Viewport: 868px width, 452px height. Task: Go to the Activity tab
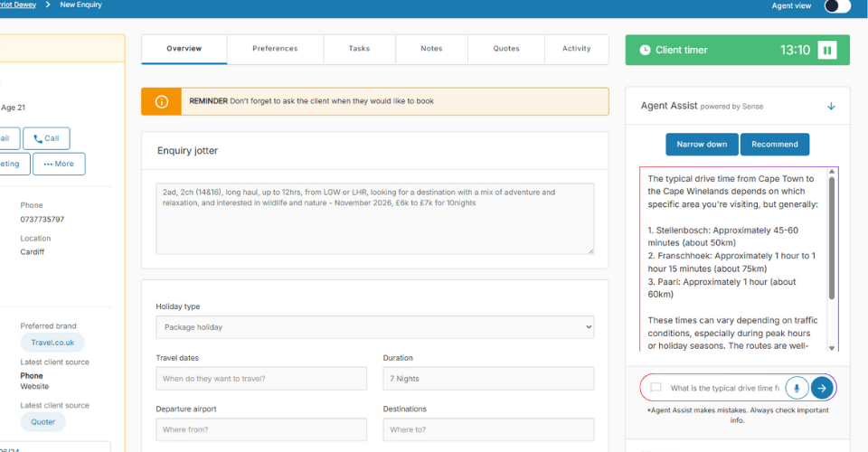576,49
